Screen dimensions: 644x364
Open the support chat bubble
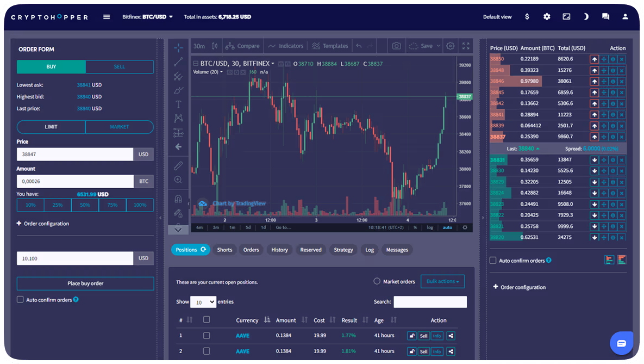pyautogui.click(x=621, y=343)
